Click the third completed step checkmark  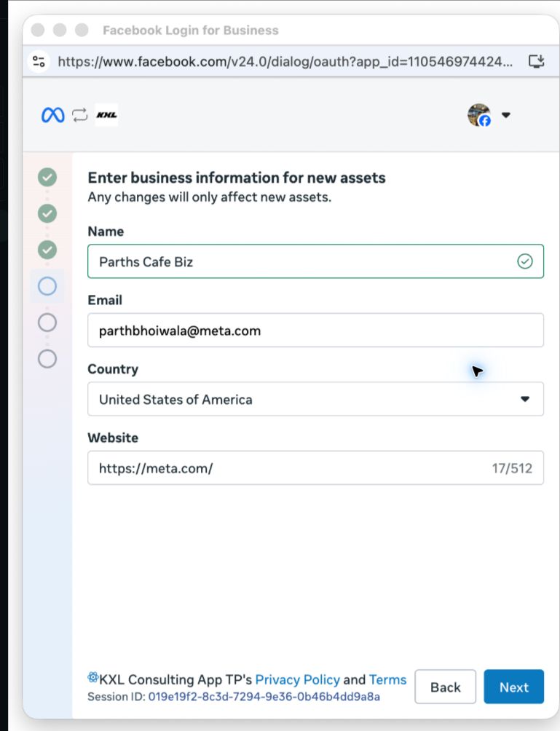click(x=47, y=250)
